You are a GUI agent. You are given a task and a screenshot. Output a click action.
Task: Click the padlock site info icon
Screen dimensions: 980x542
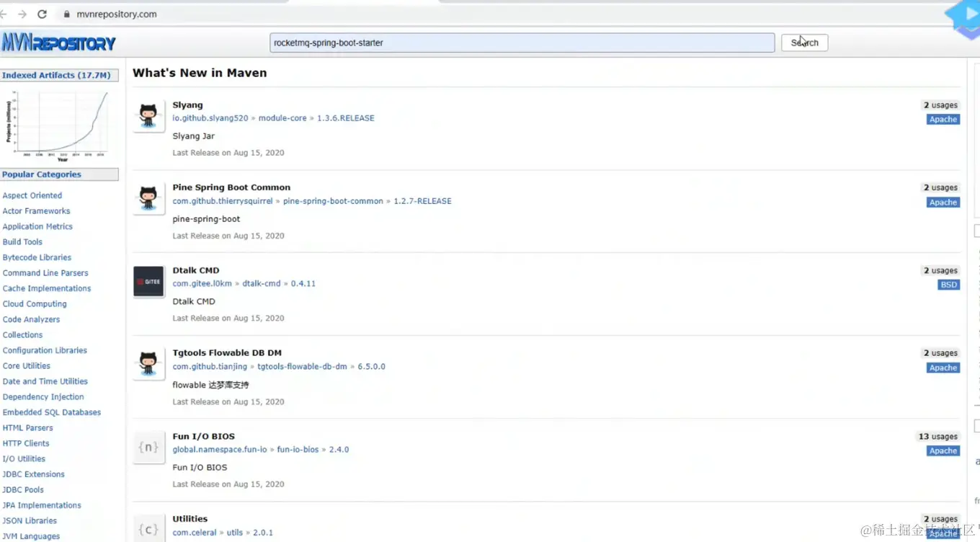tap(66, 14)
